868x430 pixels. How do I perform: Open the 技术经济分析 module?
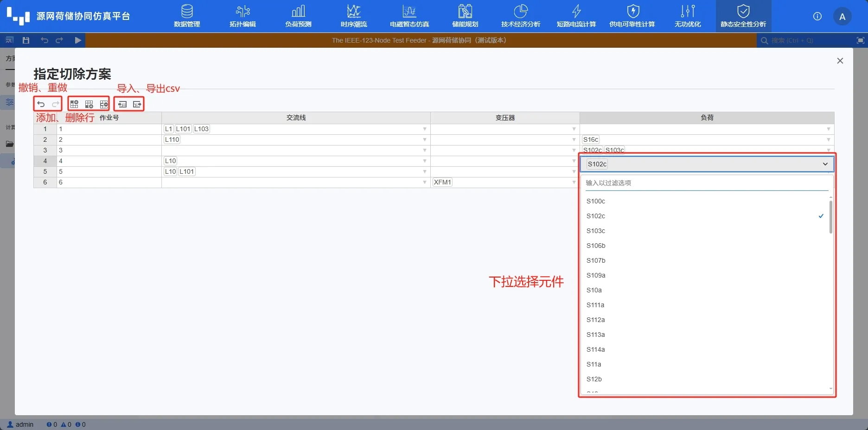coord(521,16)
